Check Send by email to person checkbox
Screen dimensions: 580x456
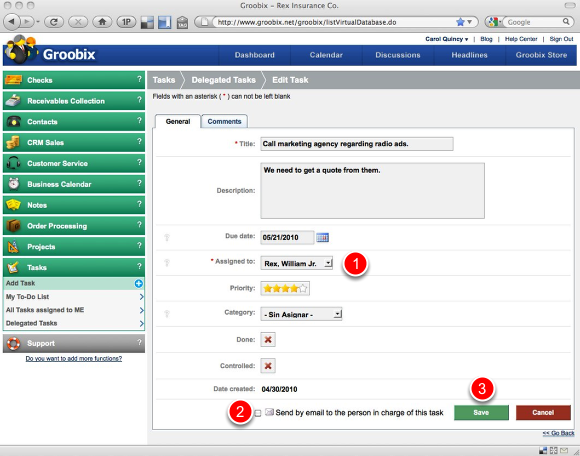point(258,413)
